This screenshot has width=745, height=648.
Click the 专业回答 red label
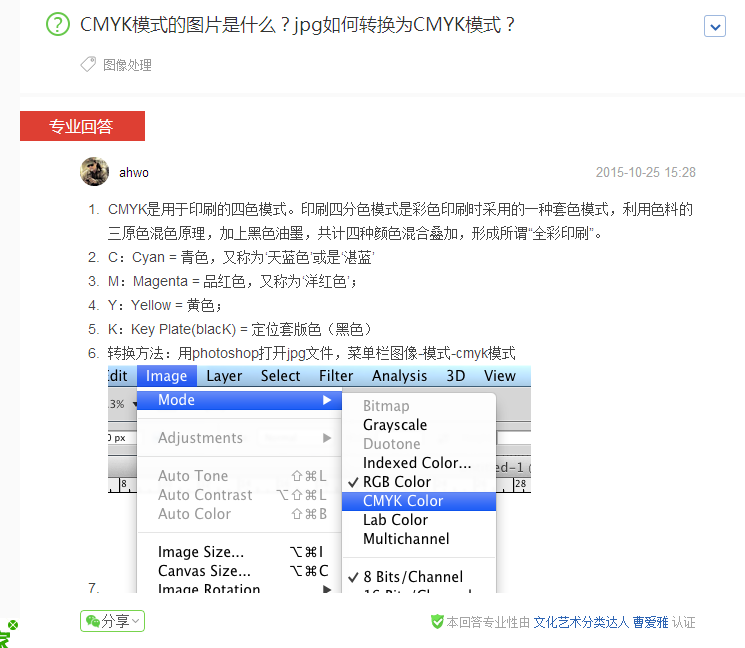[82, 126]
